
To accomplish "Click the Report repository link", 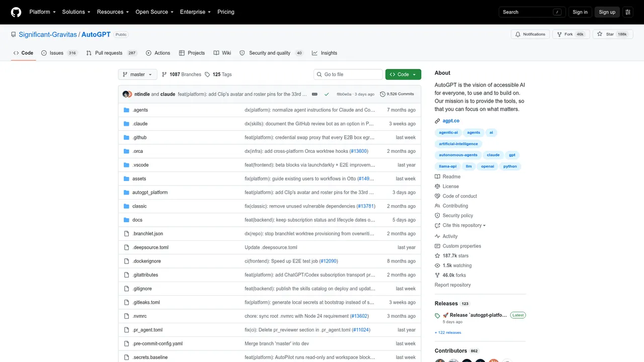I will (453, 285).
